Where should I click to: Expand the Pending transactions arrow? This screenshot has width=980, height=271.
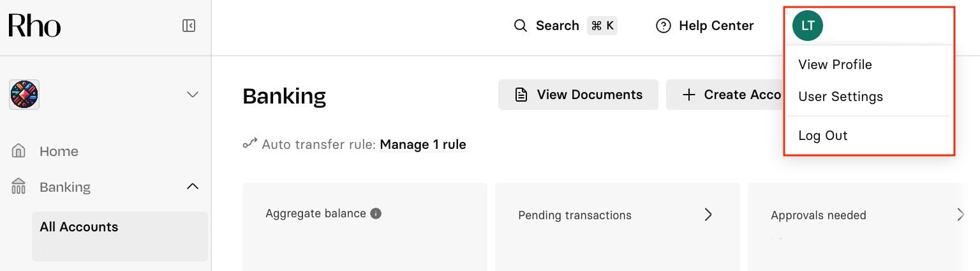708,215
